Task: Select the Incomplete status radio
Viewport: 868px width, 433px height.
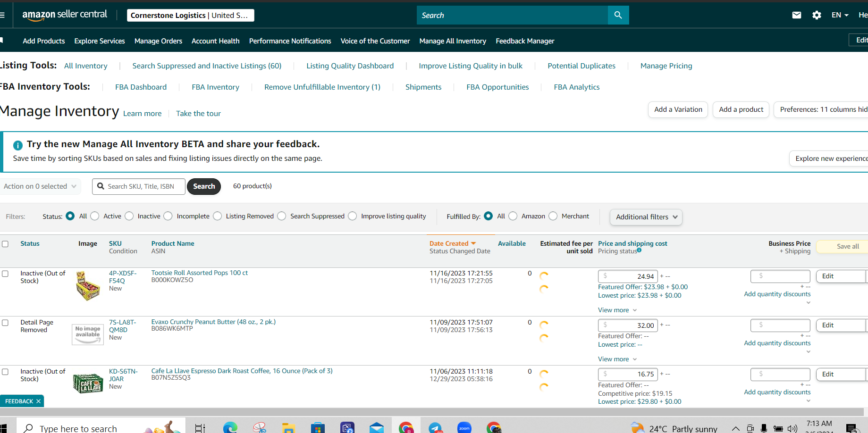Action: tap(168, 216)
